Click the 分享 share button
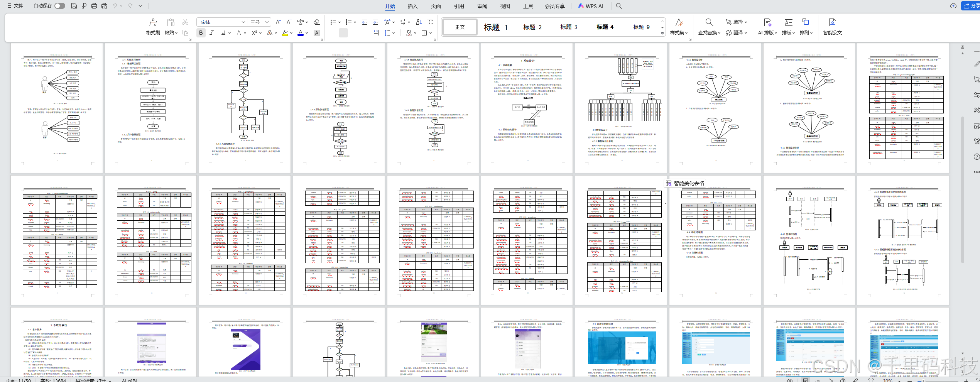The image size is (980, 382). click(x=971, y=6)
